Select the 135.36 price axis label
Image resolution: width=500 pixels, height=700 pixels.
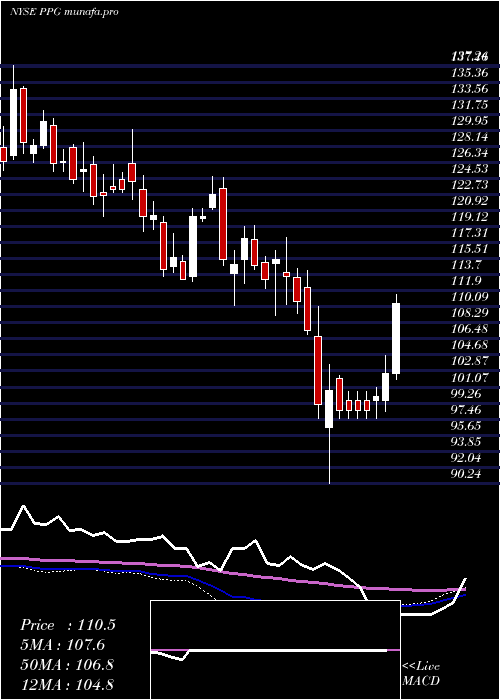[469, 72]
